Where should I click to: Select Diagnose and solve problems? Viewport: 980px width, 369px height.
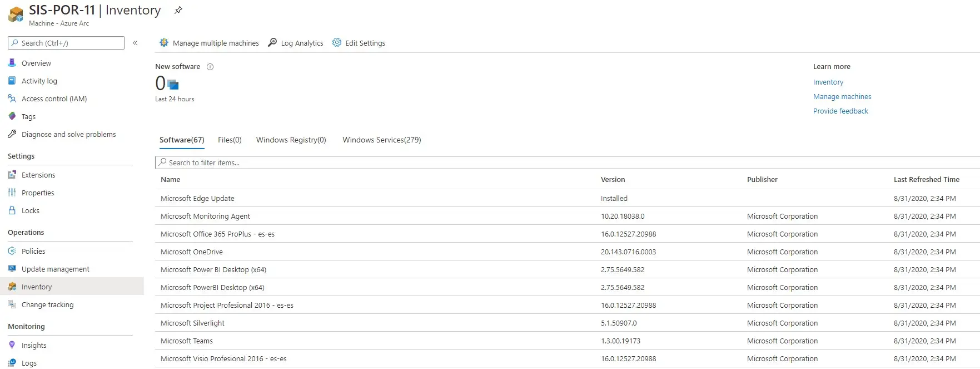pyautogui.click(x=68, y=135)
